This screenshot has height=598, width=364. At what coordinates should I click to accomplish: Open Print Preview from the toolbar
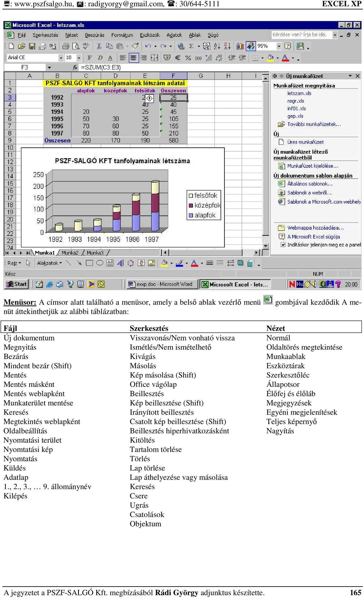(x=76, y=46)
